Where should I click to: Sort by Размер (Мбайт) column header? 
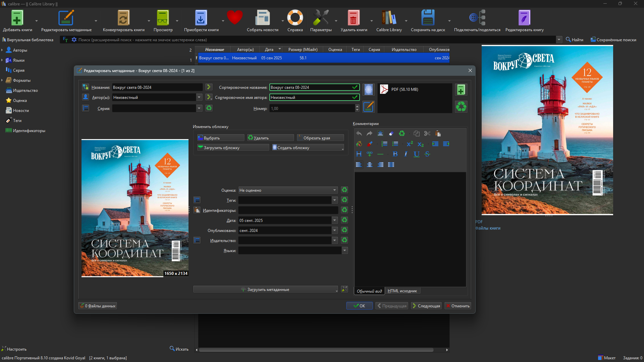[x=303, y=50]
